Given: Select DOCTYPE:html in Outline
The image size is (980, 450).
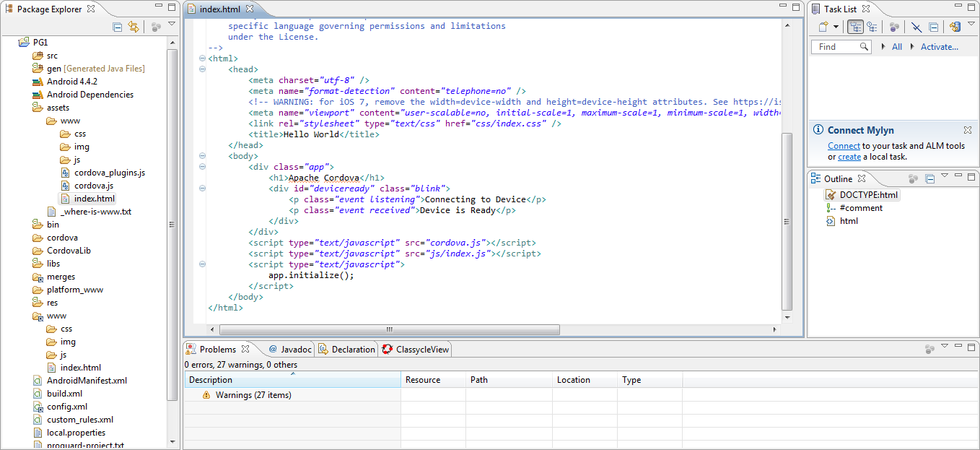Looking at the screenshot, I should coord(862,195).
